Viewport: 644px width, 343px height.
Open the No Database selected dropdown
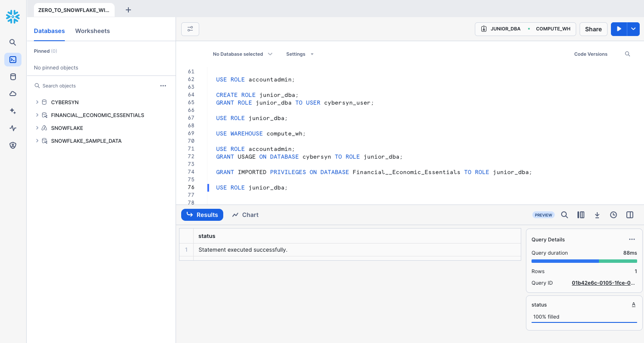click(x=242, y=54)
